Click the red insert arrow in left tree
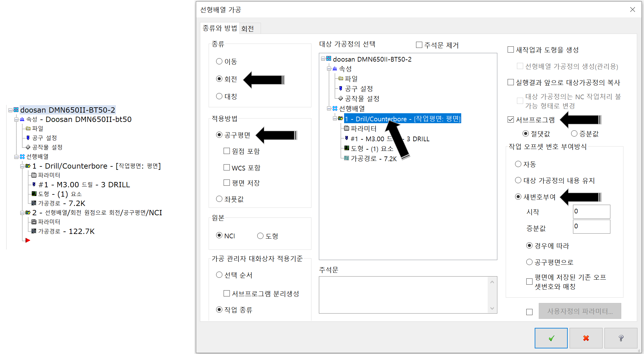This screenshot has width=644, height=354. 28,240
